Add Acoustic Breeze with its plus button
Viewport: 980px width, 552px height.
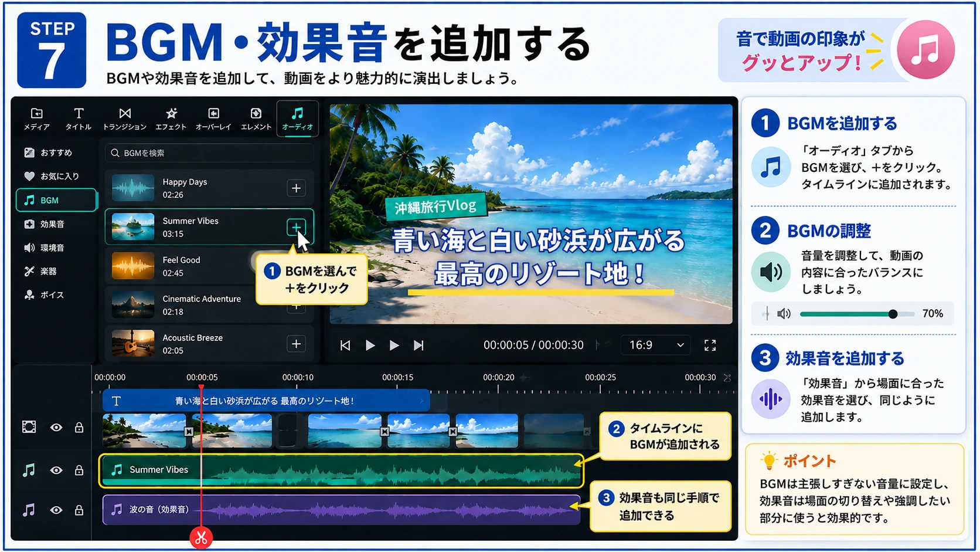[296, 344]
